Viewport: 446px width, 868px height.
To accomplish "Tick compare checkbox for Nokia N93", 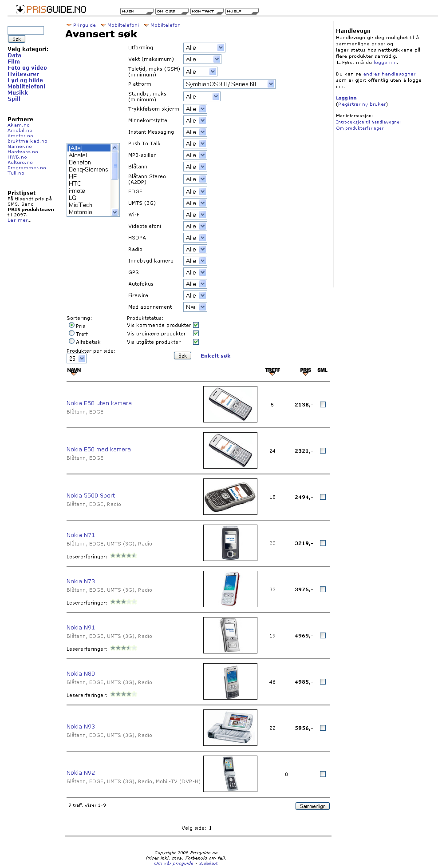I will (x=323, y=728).
